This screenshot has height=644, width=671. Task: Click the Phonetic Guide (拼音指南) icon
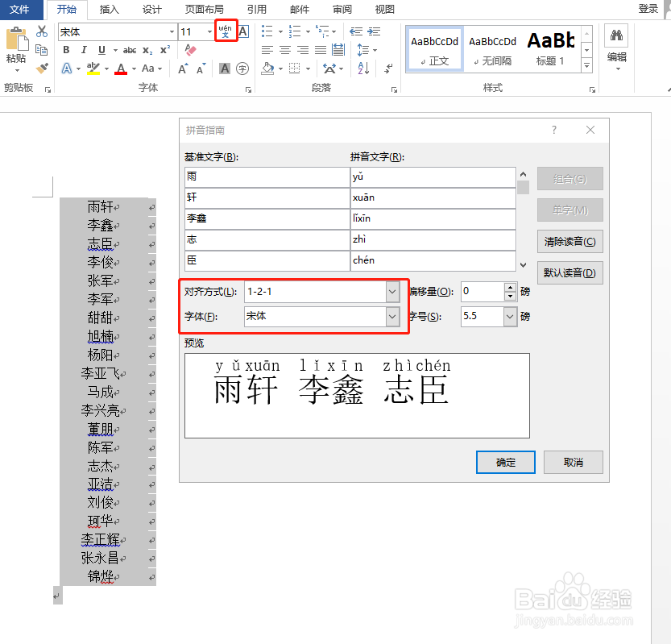pos(225,31)
